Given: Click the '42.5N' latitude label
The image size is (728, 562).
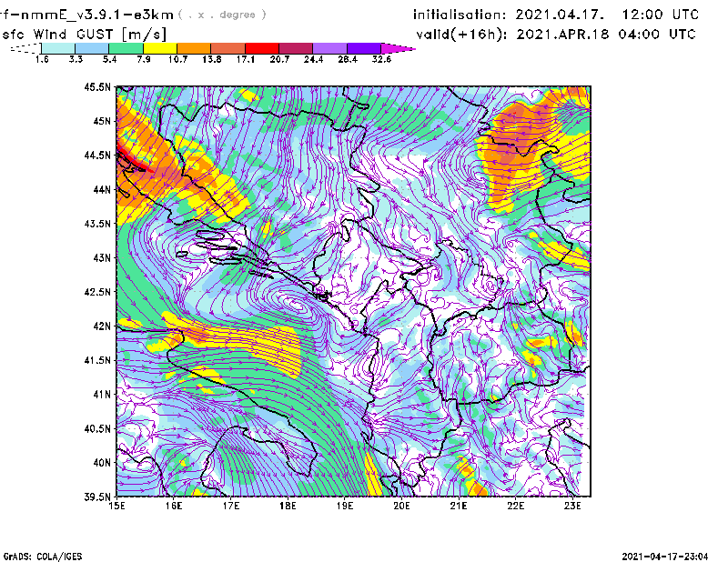Looking at the screenshot, I should point(97,292).
